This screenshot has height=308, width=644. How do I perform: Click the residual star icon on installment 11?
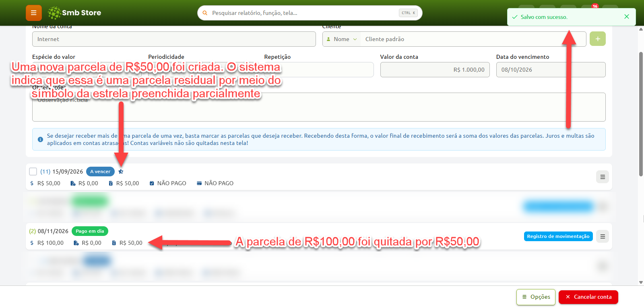[121, 172]
